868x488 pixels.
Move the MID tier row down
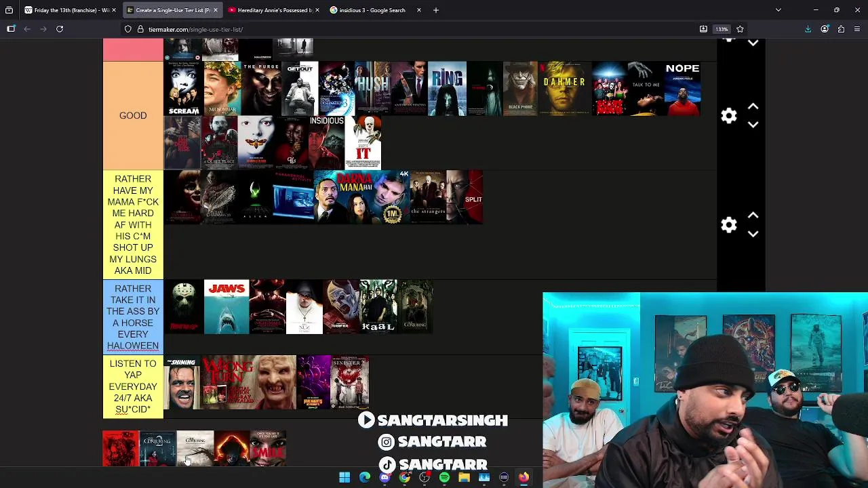click(753, 234)
